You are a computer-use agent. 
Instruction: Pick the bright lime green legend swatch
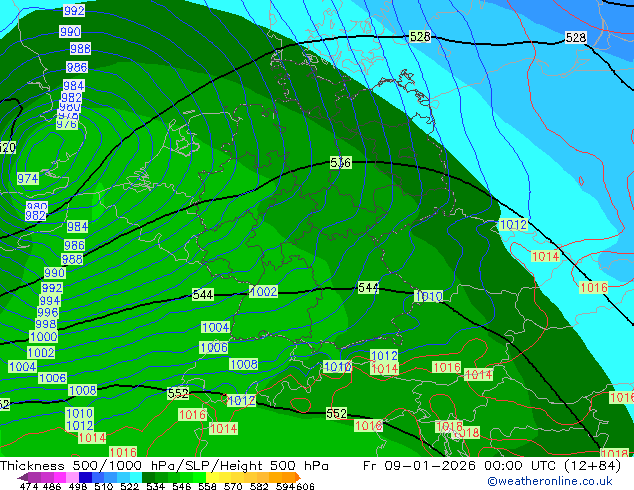[199, 477]
